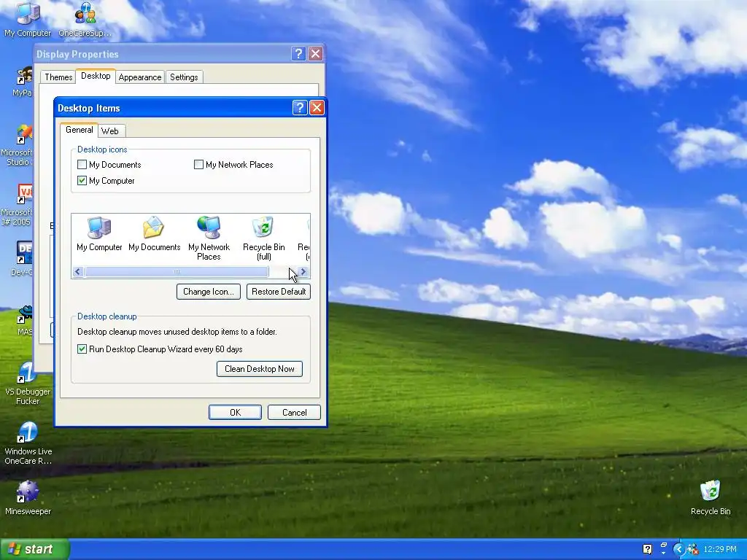
Task: Click the Restore Default button
Action: [278, 292]
